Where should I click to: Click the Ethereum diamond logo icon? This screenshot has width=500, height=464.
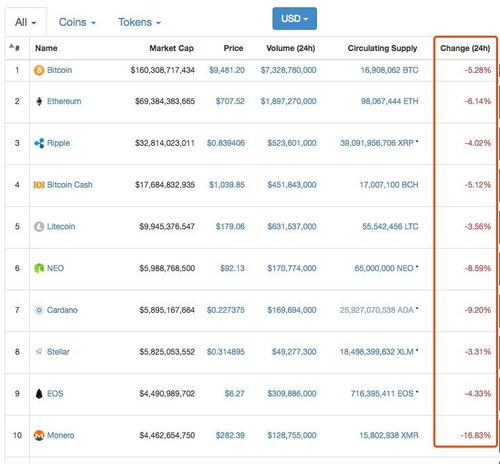point(39,101)
